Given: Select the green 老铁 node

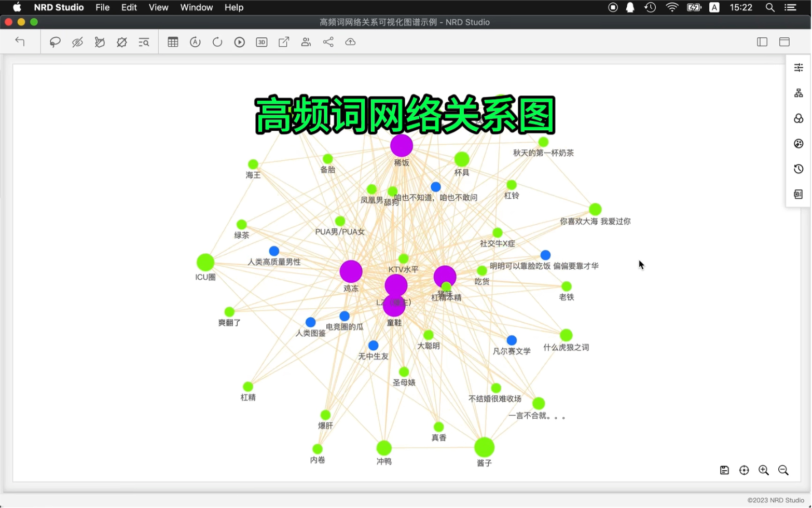Looking at the screenshot, I should pyautogui.click(x=567, y=287).
